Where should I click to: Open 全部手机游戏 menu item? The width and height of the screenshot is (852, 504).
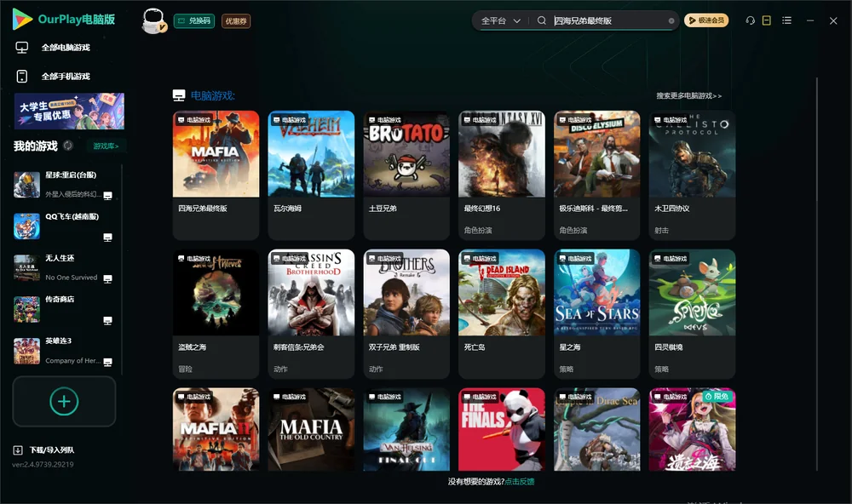[x=66, y=77]
